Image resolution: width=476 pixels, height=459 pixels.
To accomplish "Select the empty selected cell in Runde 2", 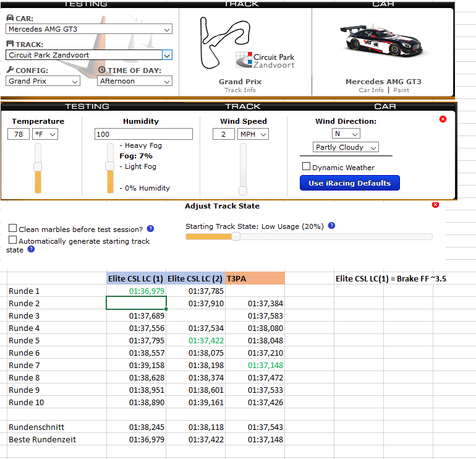I will (136, 303).
